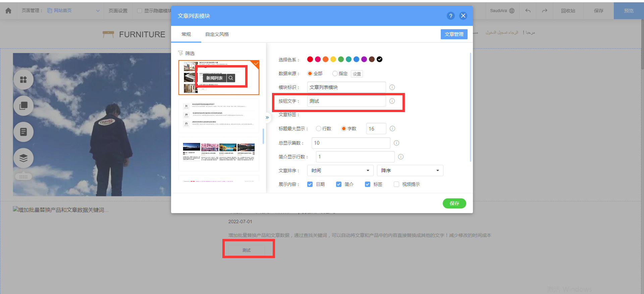
Task: Expand panel with double chevron arrow
Action: (x=267, y=117)
